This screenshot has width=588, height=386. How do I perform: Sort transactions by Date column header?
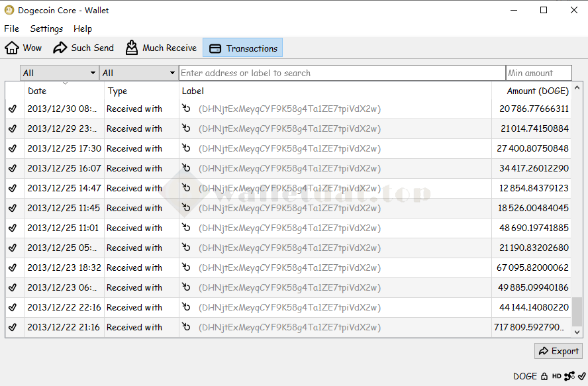64,91
